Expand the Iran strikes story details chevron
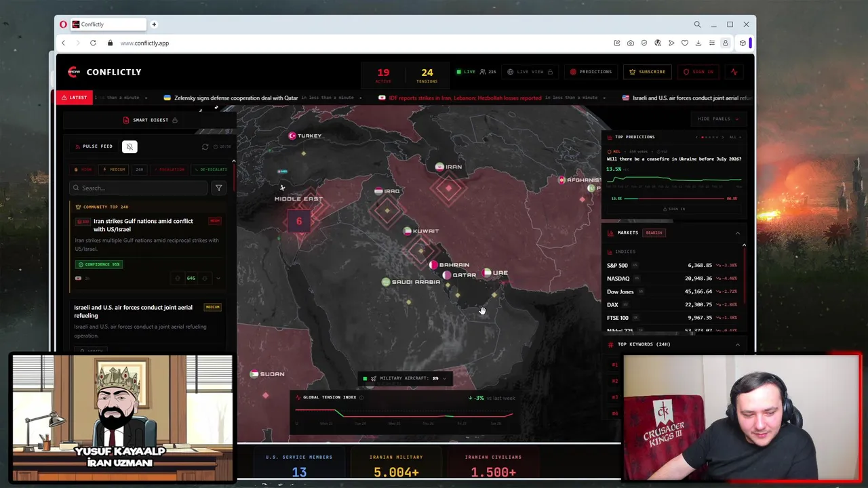 [218, 278]
